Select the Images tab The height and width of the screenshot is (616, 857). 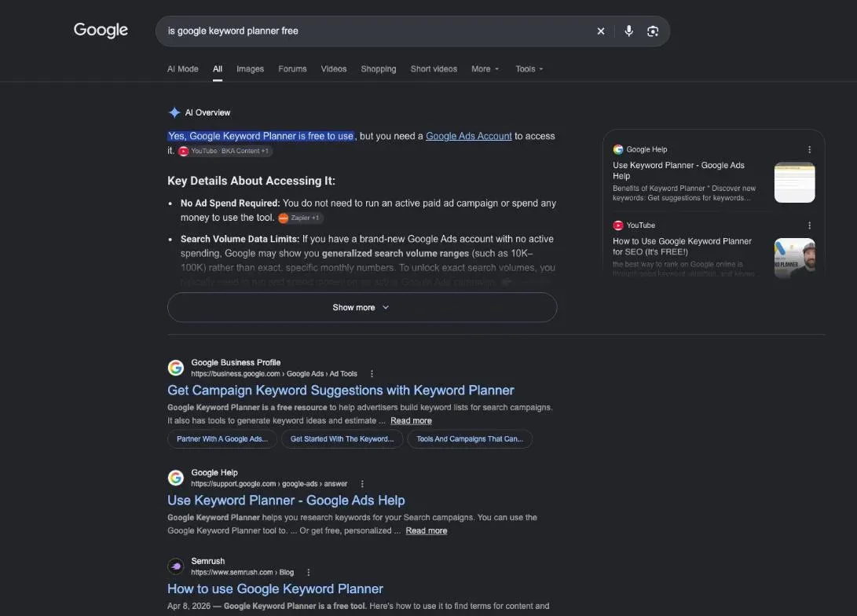(x=250, y=69)
